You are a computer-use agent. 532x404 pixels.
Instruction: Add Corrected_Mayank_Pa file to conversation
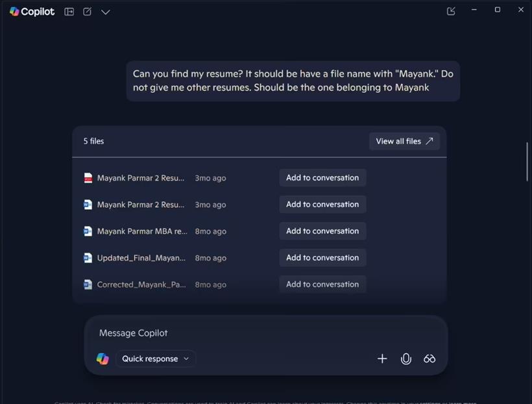pos(322,284)
